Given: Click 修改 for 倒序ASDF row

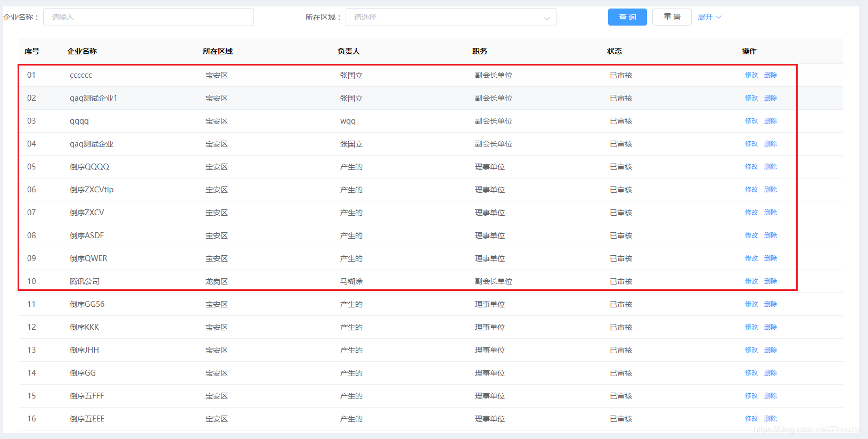Looking at the screenshot, I should [751, 235].
